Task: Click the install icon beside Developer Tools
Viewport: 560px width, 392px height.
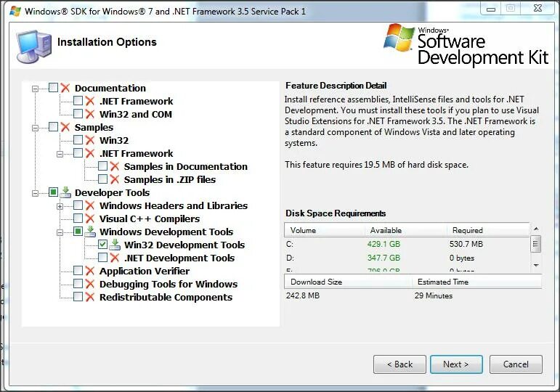Action: pos(65,192)
